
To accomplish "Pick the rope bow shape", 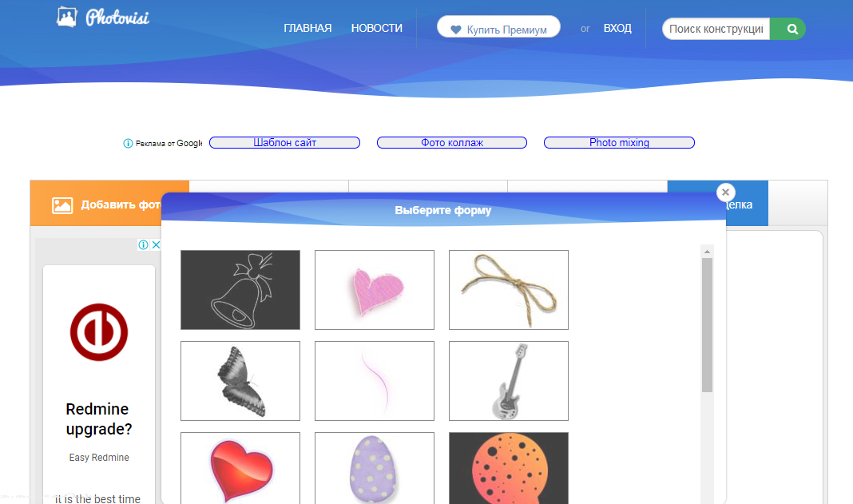I will point(509,290).
